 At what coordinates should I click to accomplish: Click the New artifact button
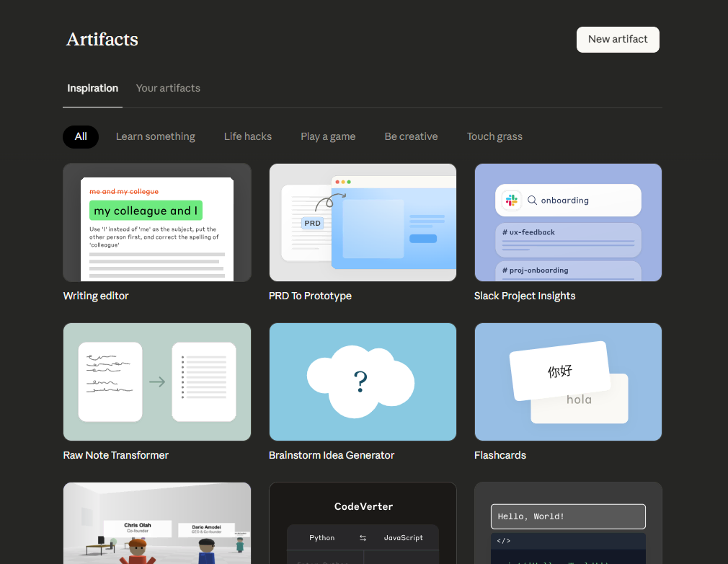(618, 40)
